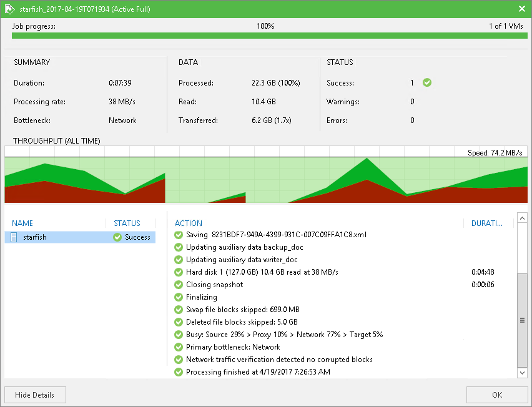Select the starfish row
Screen dimensions: 532x407
point(80,237)
